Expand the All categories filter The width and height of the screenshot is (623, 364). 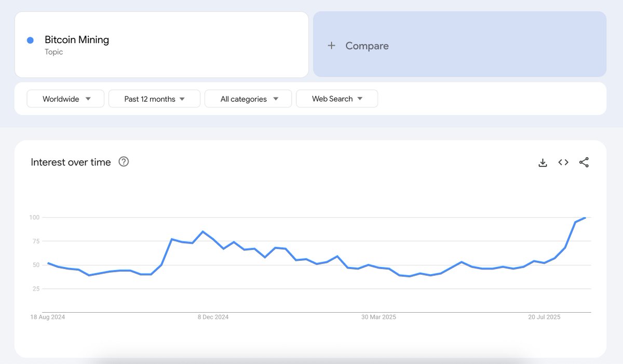click(x=248, y=99)
